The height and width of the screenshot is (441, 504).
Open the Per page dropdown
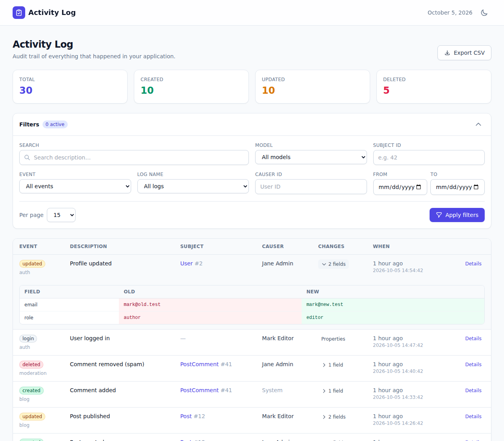pyautogui.click(x=61, y=215)
